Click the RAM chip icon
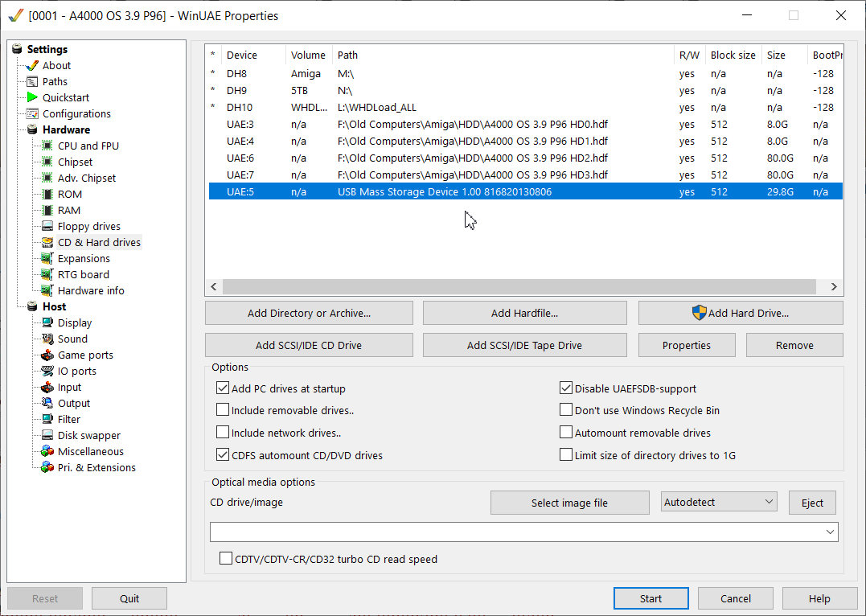The width and height of the screenshot is (866, 616). [47, 210]
